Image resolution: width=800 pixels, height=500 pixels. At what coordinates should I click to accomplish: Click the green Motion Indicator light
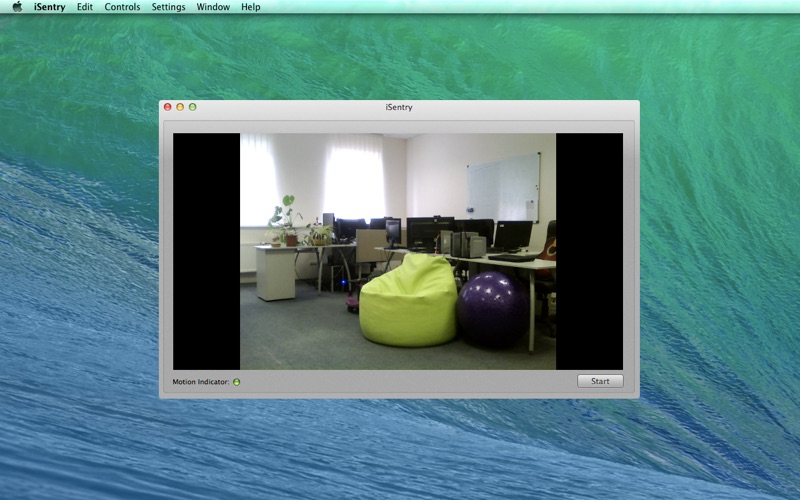tap(237, 382)
